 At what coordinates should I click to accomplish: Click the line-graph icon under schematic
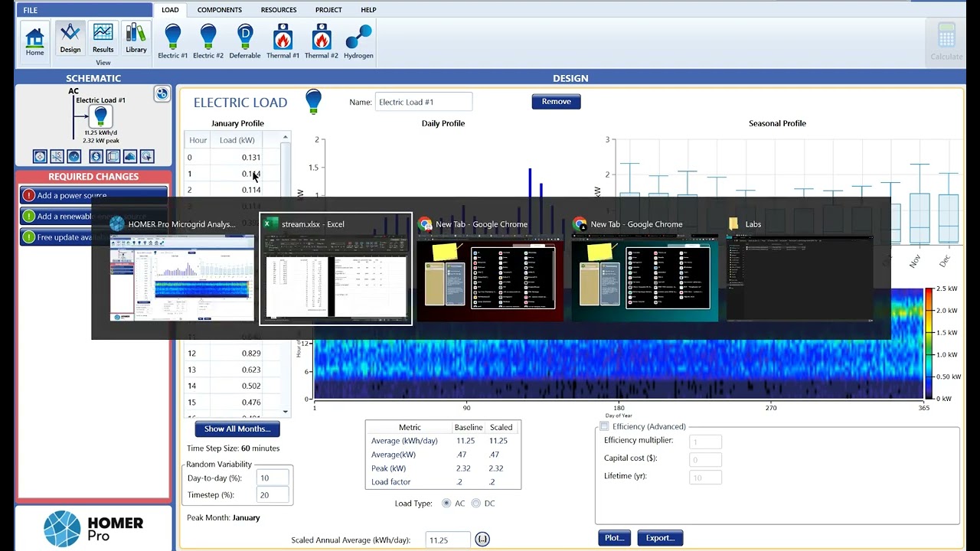pyautogui.click(x=74, y=156)
